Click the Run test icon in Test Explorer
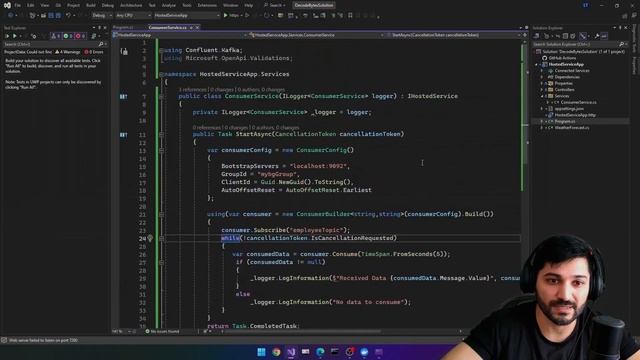 pos(15,36)
